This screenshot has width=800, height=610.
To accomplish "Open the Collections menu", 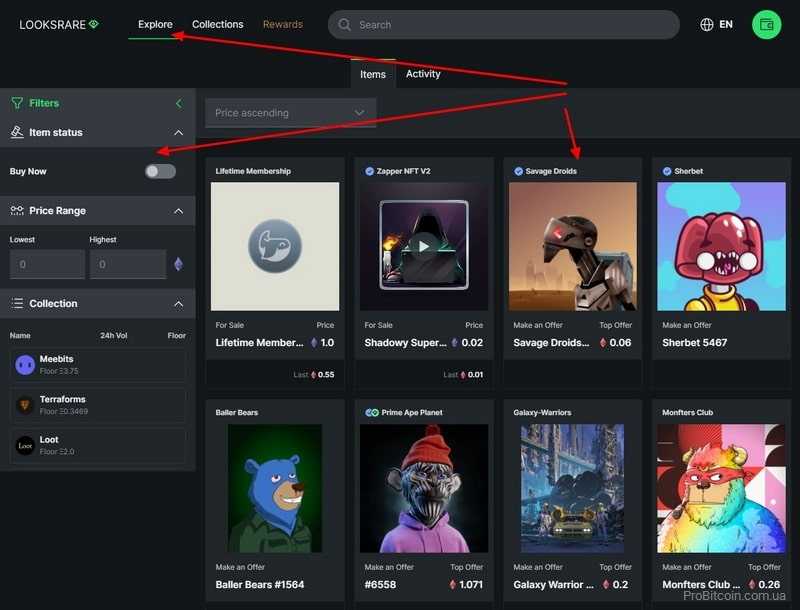I will pyautogui.click(x=217, y=24).
